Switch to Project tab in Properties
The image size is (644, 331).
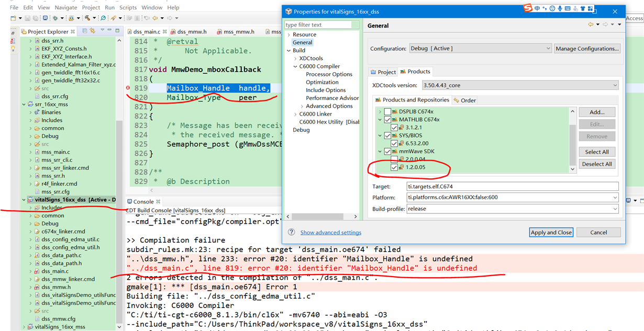pos(383,72)
